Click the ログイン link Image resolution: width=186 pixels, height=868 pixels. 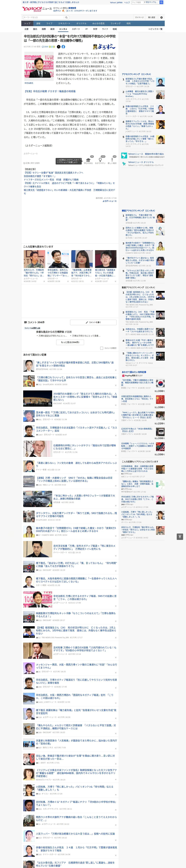tap(57, 11)
